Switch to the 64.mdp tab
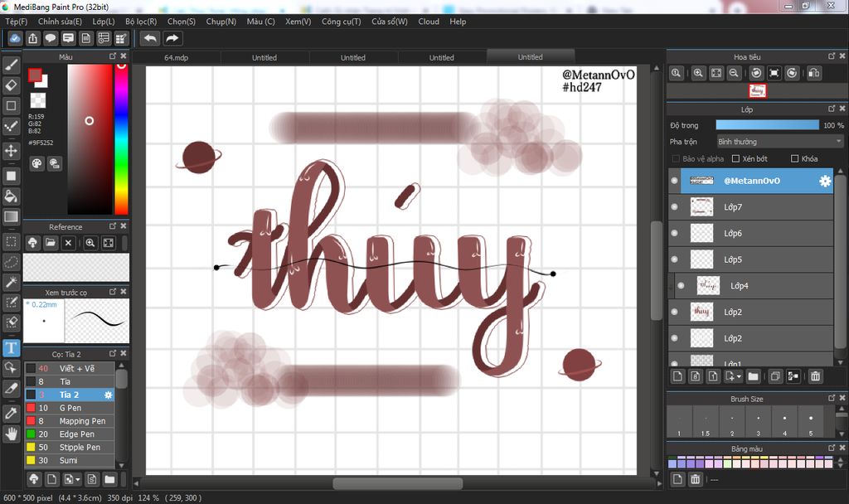Image resolution: width=849 pixels, height=504 pixels. [177, 57]
